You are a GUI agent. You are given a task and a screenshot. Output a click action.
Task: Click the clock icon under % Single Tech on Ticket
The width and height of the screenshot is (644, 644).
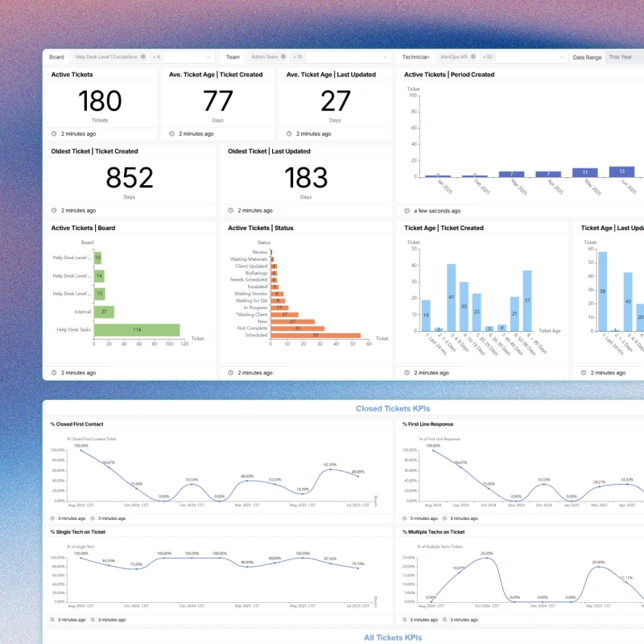pyautogui.click(x=52, y=620)
